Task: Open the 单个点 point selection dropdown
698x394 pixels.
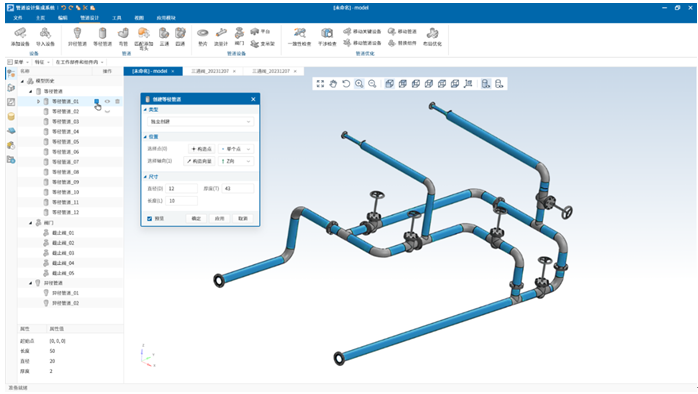Action: [x=236, y=149]
